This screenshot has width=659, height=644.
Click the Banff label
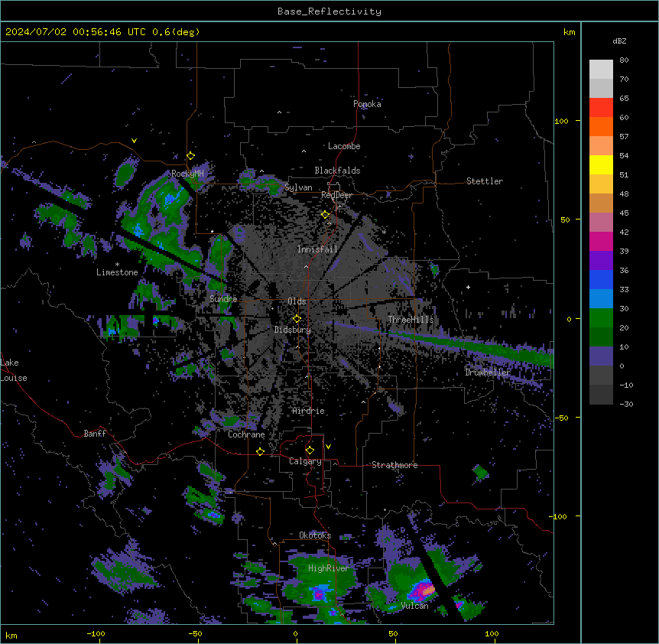(x=95, y=434)
